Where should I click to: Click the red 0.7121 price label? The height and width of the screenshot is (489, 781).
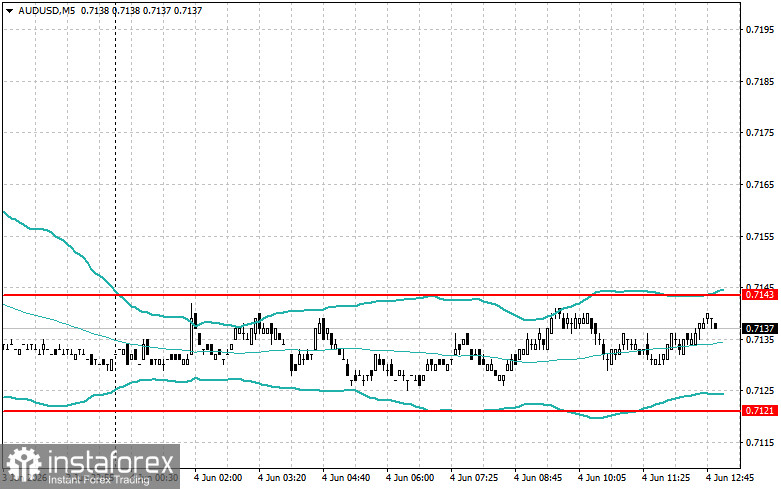(760, 411)
